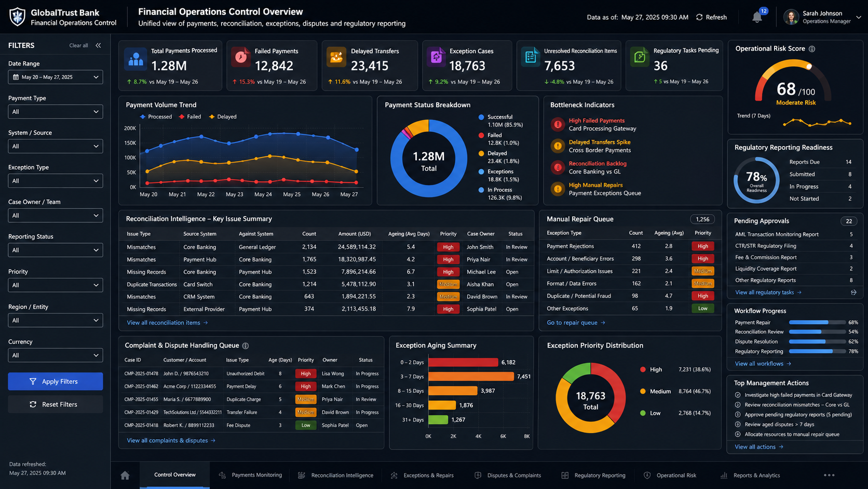Click the Dispute Resolution progress bar

point(817,342)
